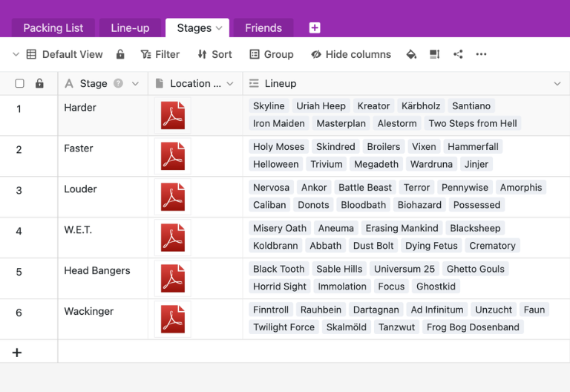Viewport: 570px width, 392px height.
Task: Click the Frog Bog Dosenband tag
Action: pos(473,327)
